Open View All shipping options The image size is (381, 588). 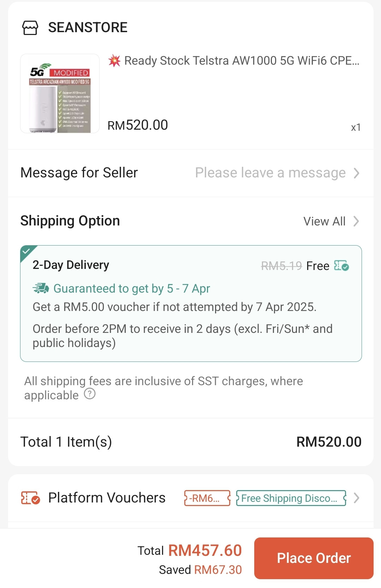tap(325, 221)
